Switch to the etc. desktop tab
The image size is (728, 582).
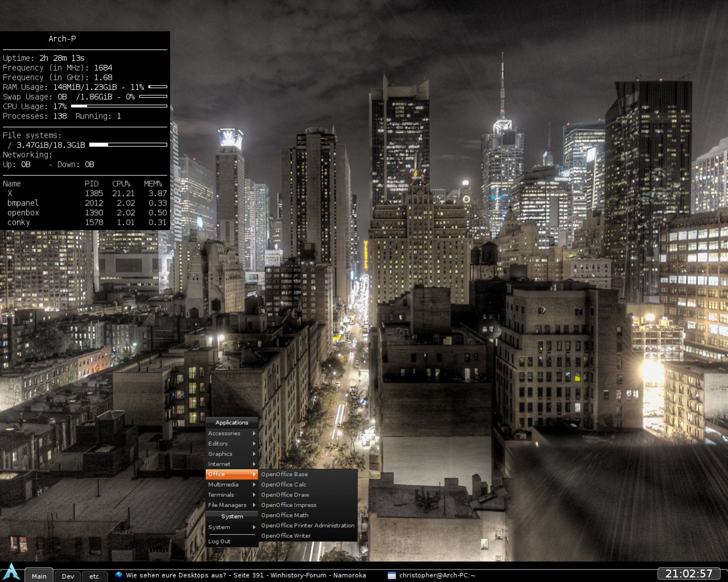94,576
